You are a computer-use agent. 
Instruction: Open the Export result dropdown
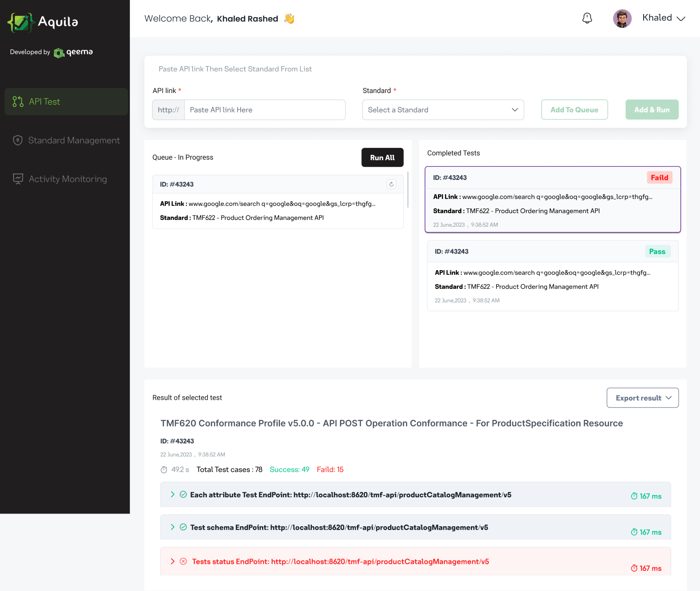(x=643, y=398)
